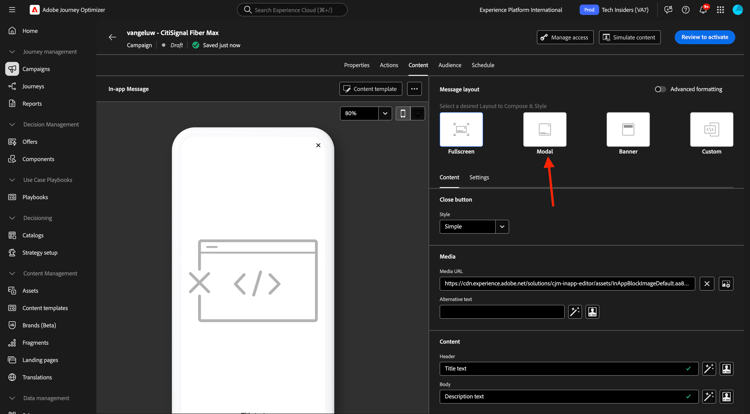Focus the Search Experience Cloud field
This screenshot has width=750, height=414.
tap(292, 10)
